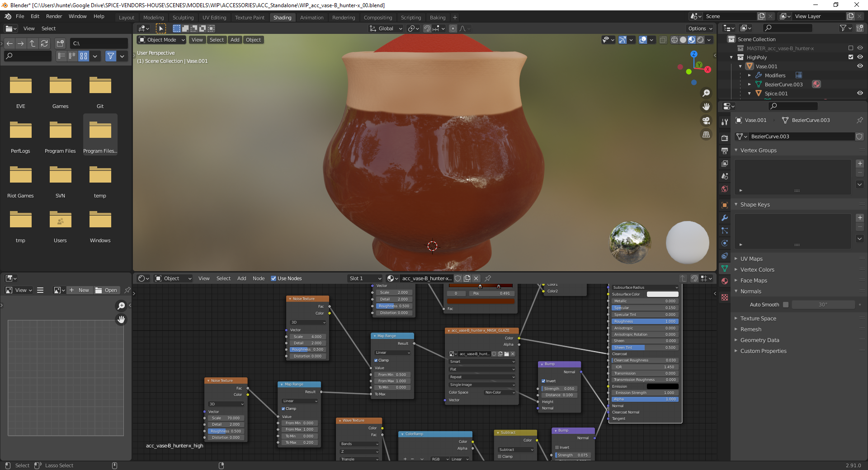Select solid viewport shading
Image resolution: width=868 pixels, height=470 pixels.
[x=683, y=40]
